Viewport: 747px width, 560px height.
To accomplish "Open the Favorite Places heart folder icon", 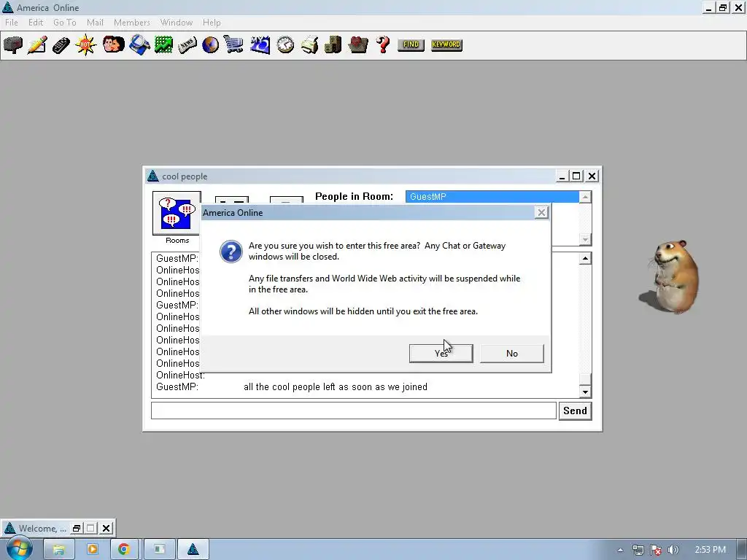I will coord(358,44).
